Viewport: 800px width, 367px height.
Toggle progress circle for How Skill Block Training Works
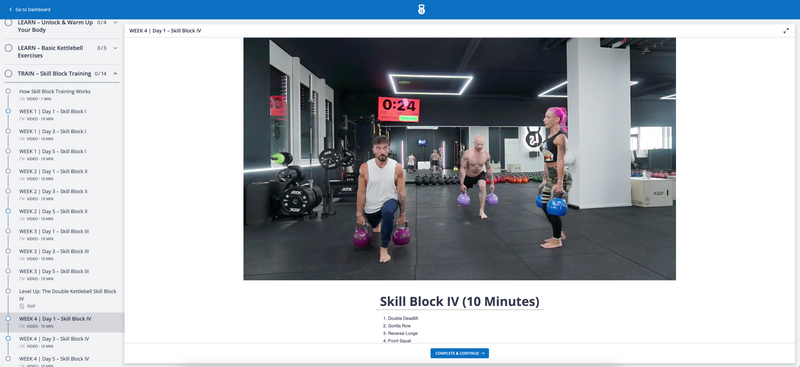point(8,91)
